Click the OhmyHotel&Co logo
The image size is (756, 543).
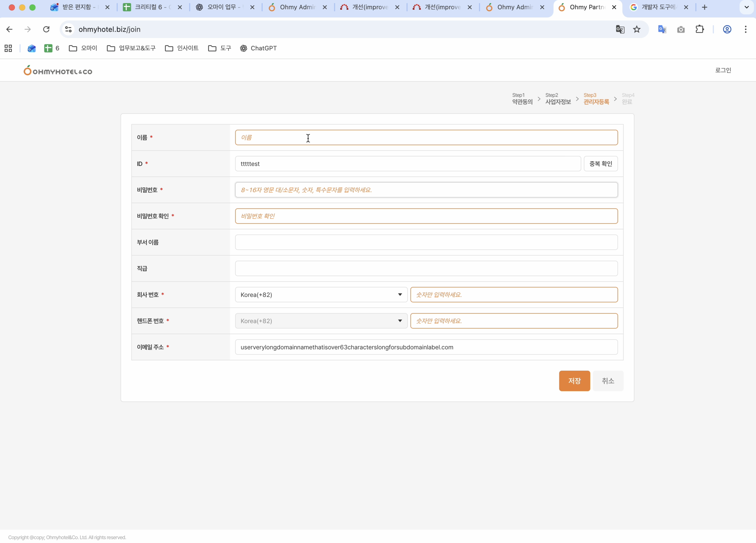point(58,71)
